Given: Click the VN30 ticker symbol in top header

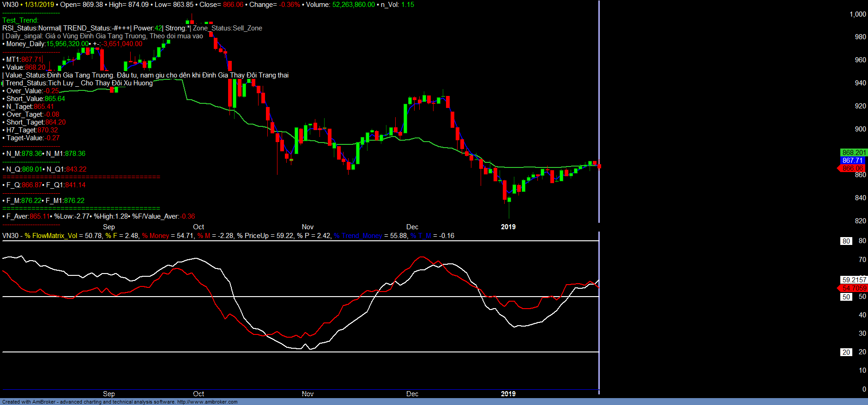Looking at the screenshot, I should [10, 5].
